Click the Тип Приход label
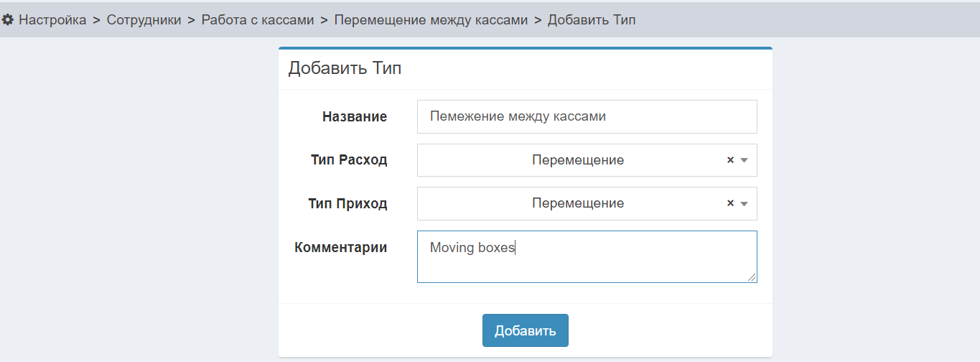The image size is (980, 362). tap(349, 203)
